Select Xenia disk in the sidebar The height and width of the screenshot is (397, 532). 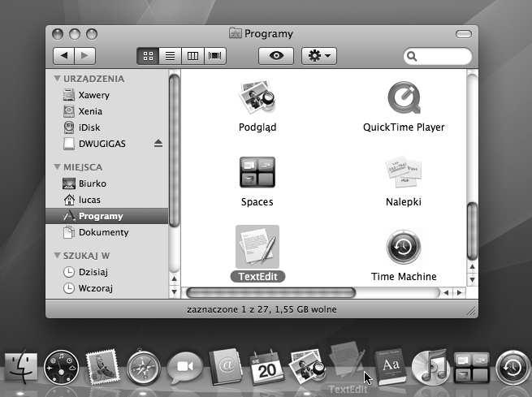pos(106,111)
